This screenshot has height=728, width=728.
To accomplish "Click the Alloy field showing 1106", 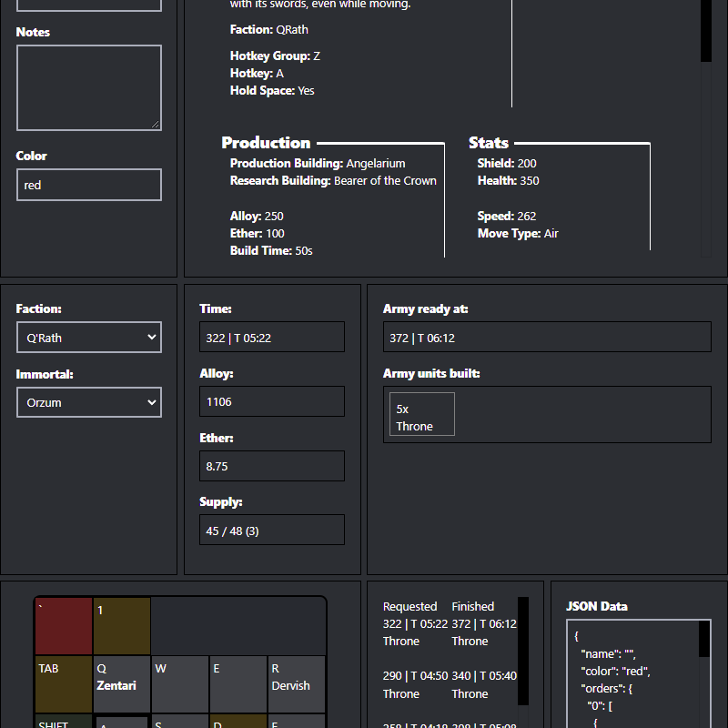I will coord(271,401).
